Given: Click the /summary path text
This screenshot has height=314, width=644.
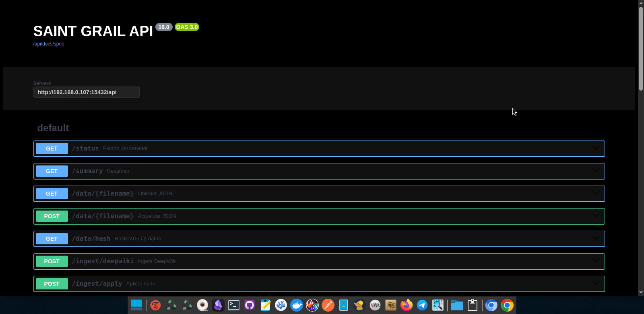Looking at the screenshot, I should pos(87,171).
